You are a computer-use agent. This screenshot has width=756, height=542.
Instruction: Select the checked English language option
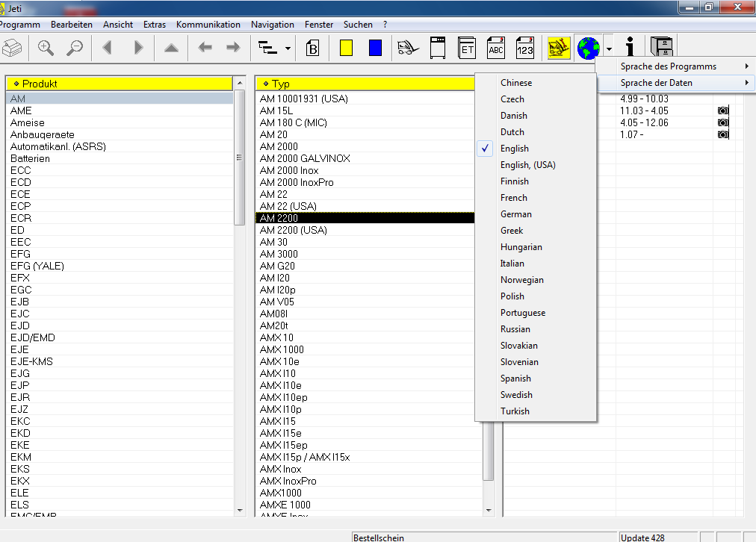515,149
